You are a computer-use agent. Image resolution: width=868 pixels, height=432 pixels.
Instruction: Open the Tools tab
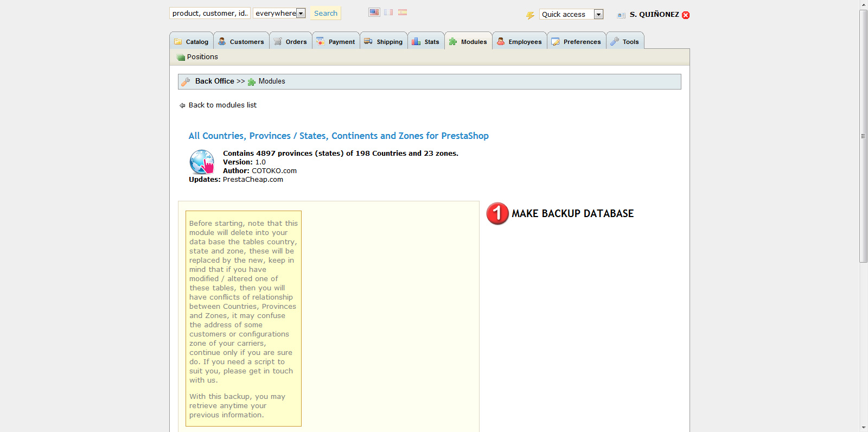pos(626,41)
